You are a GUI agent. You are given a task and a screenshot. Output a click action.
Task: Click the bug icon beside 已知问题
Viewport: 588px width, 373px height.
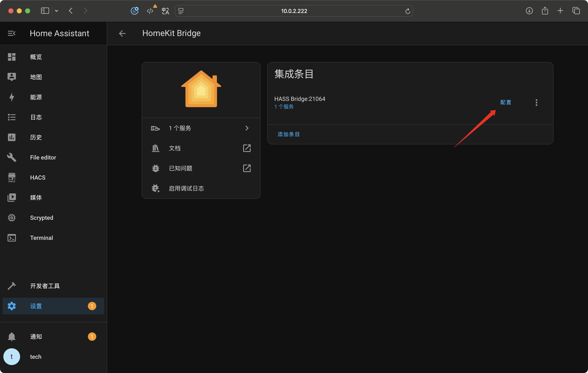[155, 168]
